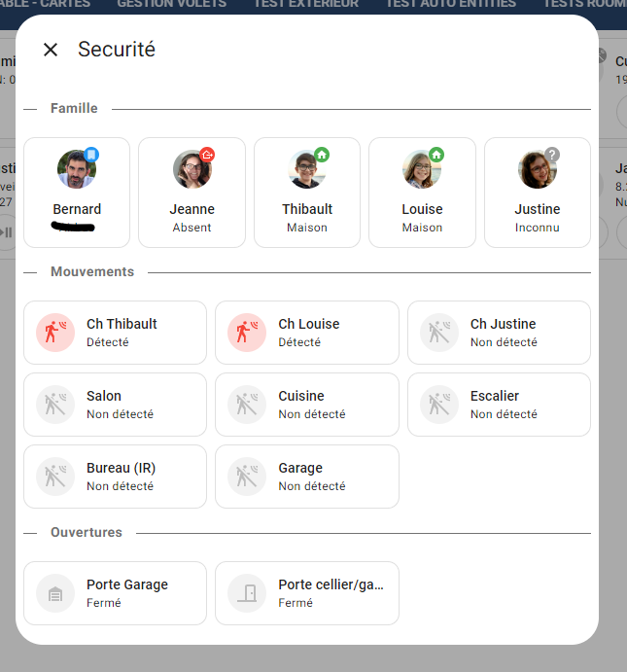Open Bernard's person card
The height and width of the screenshot is (672, 627).
click(x=77, y=193)
